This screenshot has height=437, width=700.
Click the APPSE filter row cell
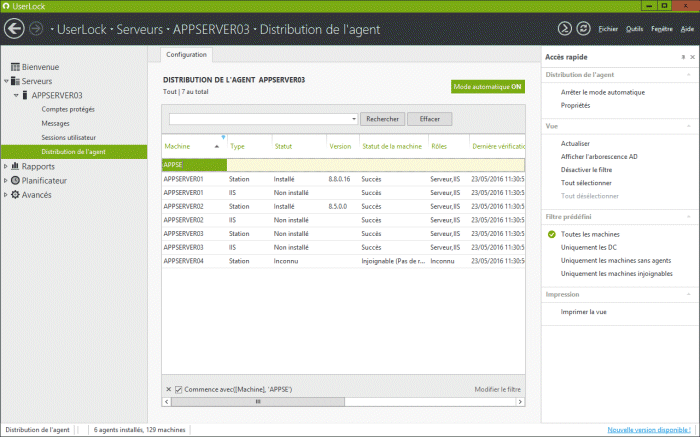[194, 165]
